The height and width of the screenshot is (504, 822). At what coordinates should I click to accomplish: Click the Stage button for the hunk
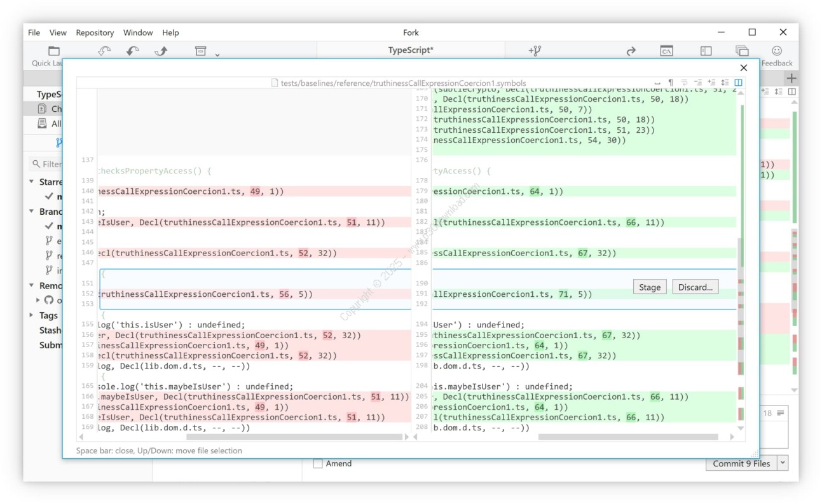tap(649, 287)
